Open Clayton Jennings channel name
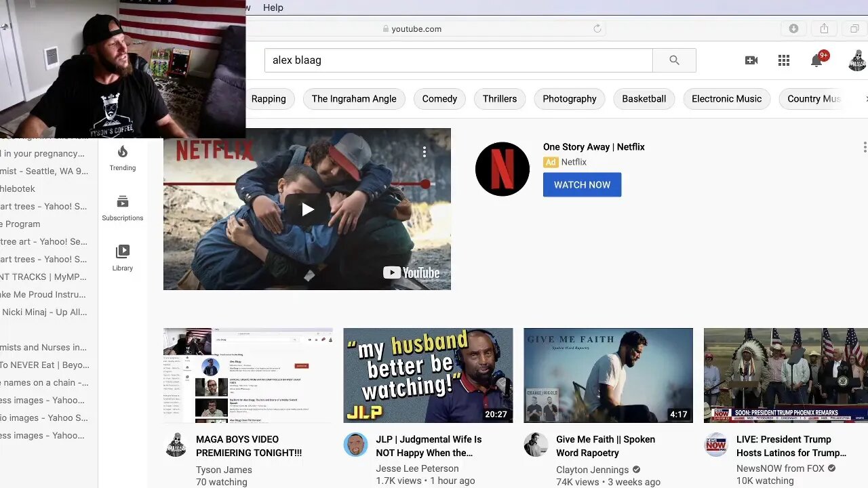The height and width of the screenshot is (488, 868). (593, 469)
